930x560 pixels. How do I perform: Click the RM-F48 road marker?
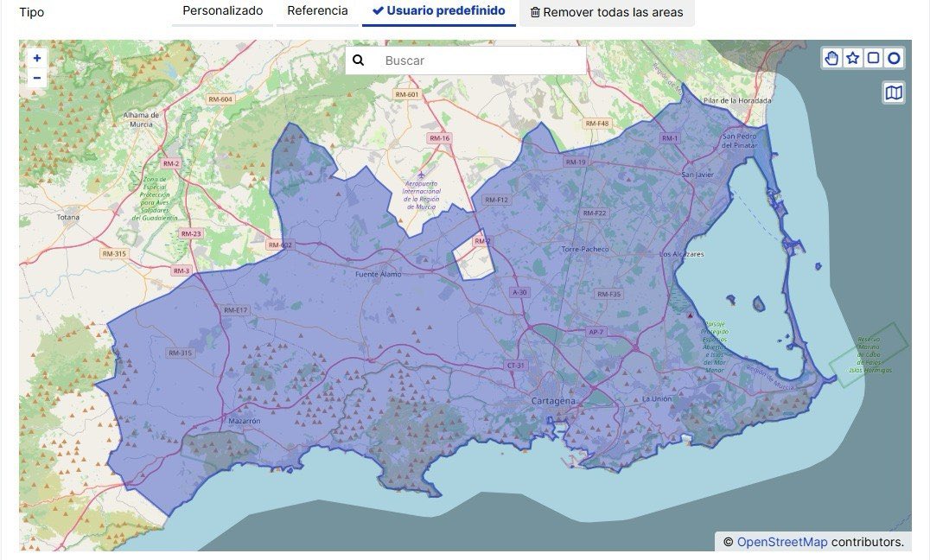point(597,124)
